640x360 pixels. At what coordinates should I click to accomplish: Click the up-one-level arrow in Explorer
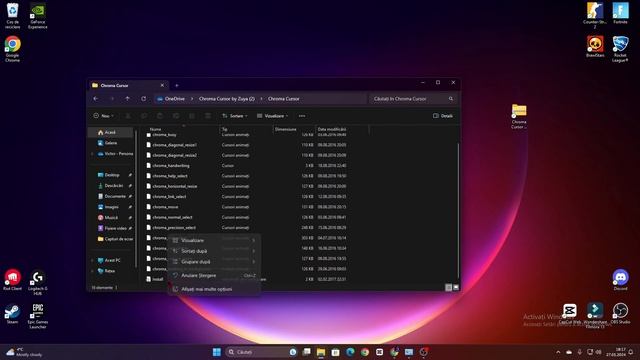coord(128,99)
